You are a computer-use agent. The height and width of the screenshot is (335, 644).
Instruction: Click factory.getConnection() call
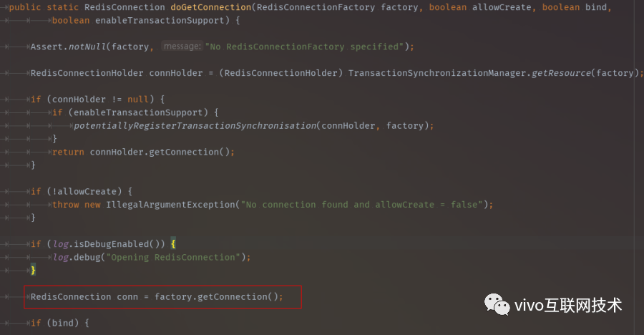pyautogui.click(x=216, y=296)
